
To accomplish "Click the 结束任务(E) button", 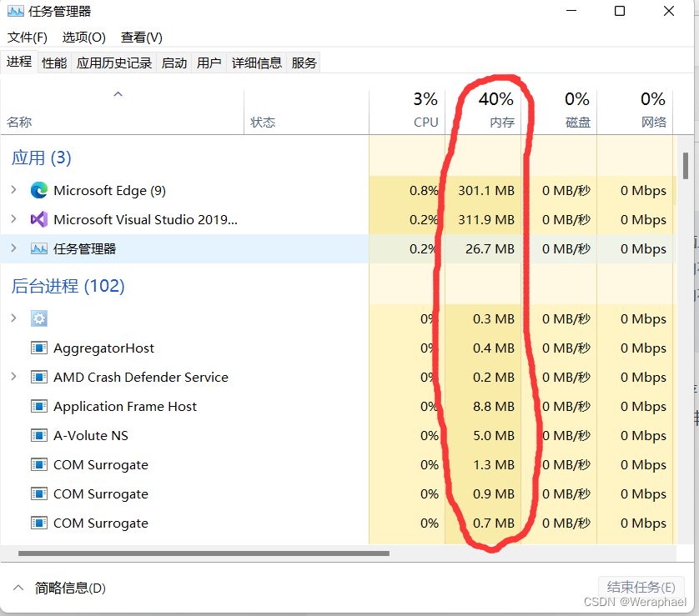I will pyautogui.click(x=641, y=588).
